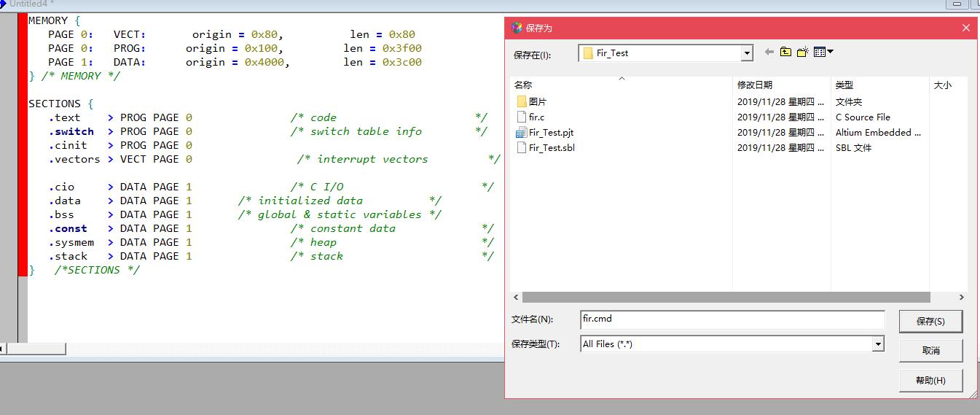Create a new folder via toolbar icon

[x=802, y=53]
